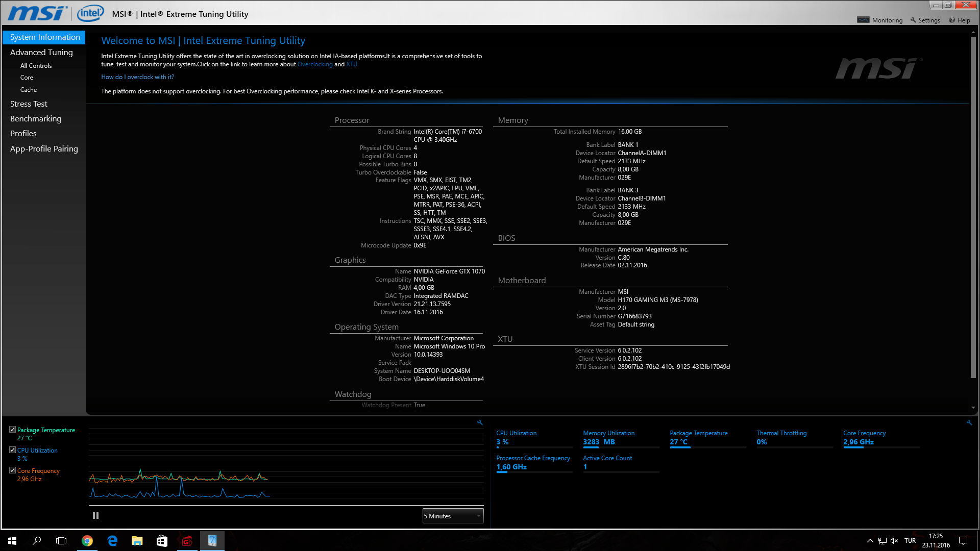The height and width of the screenshot is (551, 980).
Task: Open the 5 Minutes time range dropdown
Action: (453, 516)
